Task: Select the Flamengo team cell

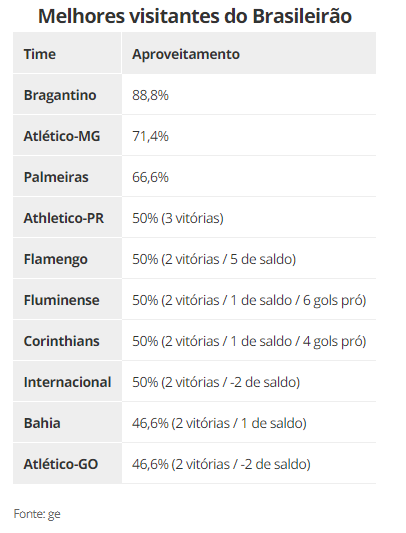Action: pyautogui.click(x=67, y=259)
